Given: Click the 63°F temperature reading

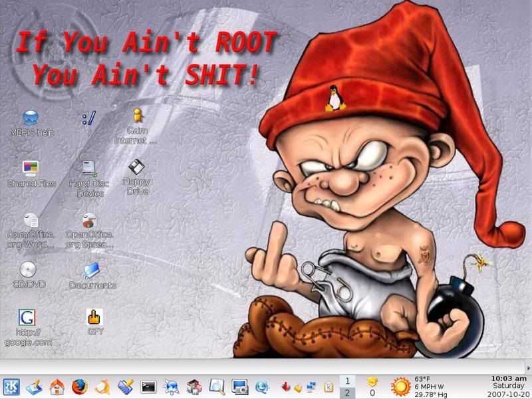Looking at the screenshot, I should [x=422, y=378].
